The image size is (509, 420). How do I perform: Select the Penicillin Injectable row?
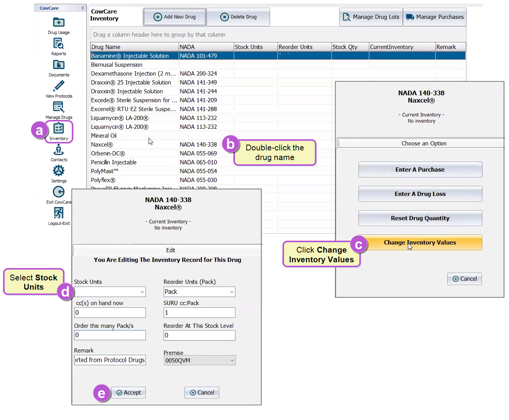(x=212, y=162)
